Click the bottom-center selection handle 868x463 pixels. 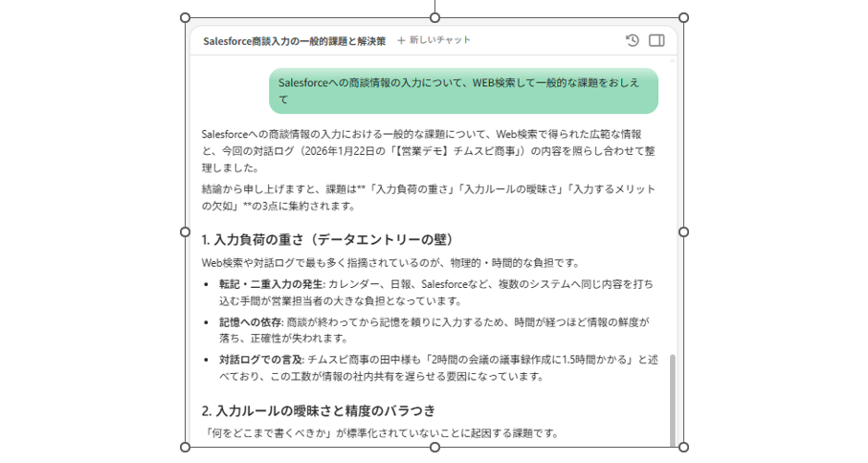coord(435,447)
